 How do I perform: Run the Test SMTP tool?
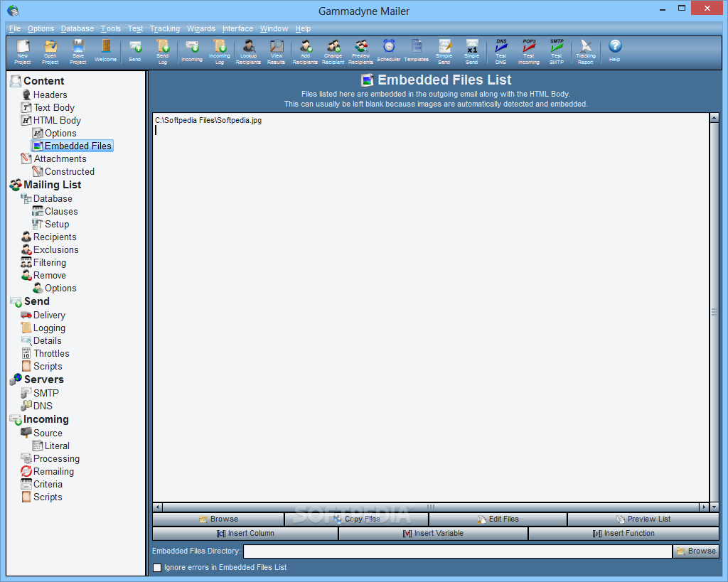point(557,51)
